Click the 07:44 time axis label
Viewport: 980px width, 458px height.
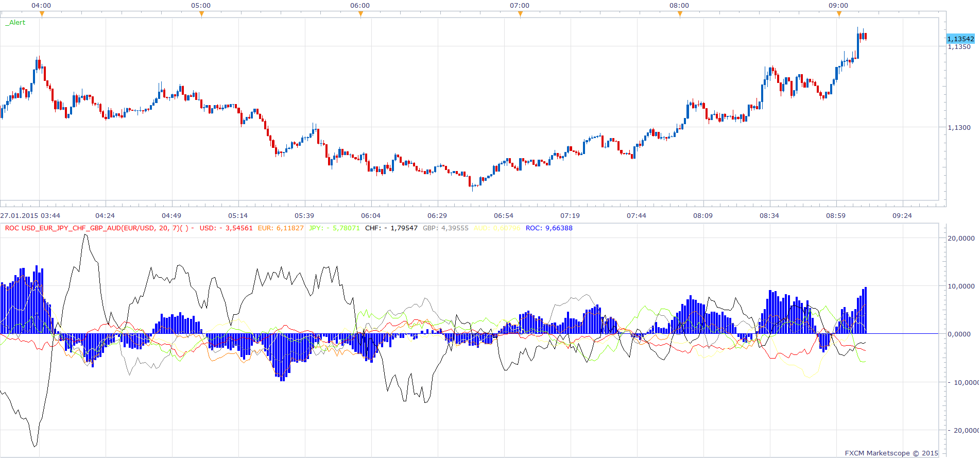point(637,216)
